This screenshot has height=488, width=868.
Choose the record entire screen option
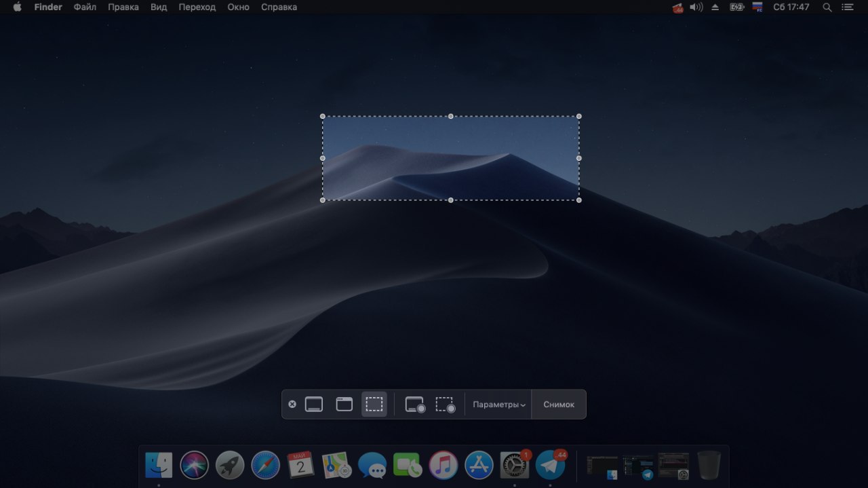415,405
